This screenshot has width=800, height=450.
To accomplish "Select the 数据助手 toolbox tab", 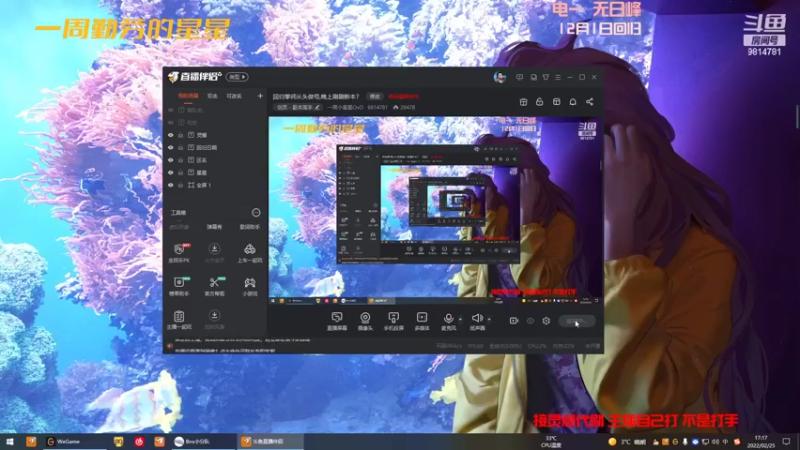I will 249,227.
